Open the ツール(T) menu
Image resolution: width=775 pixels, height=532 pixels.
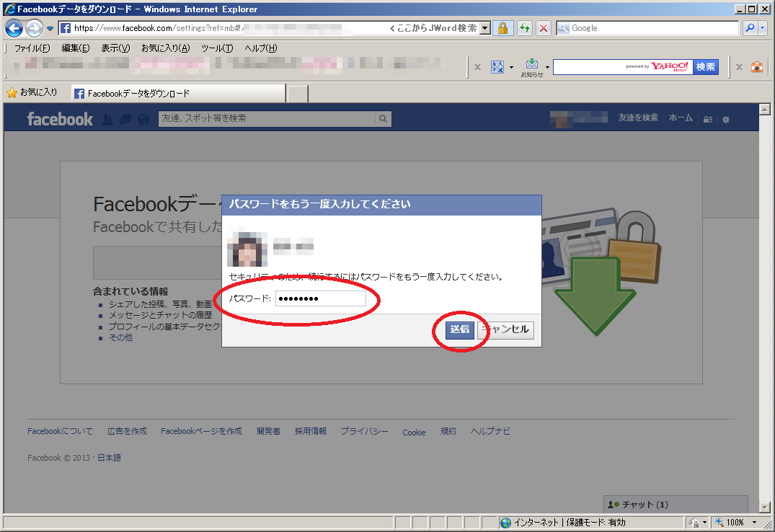coord(217,48)
